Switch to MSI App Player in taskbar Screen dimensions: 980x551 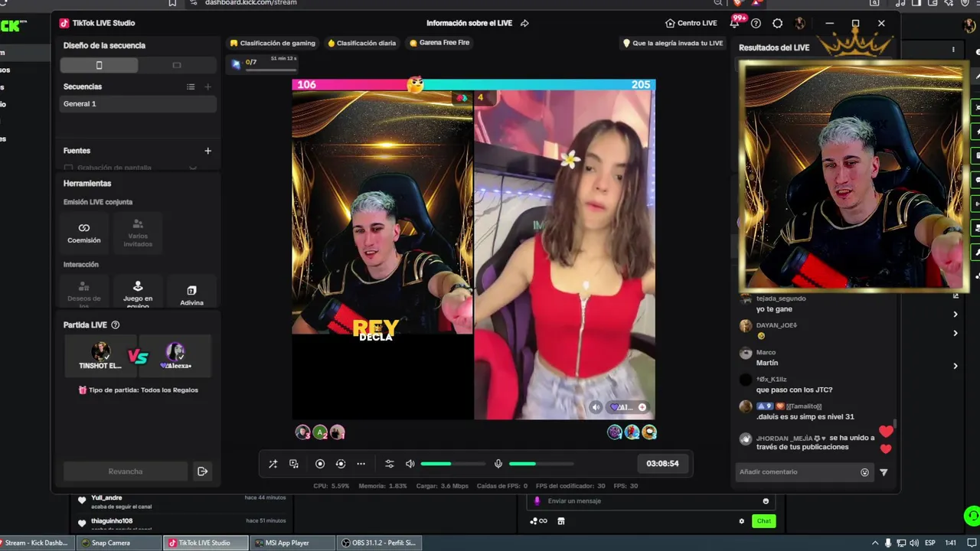(293, 543)
